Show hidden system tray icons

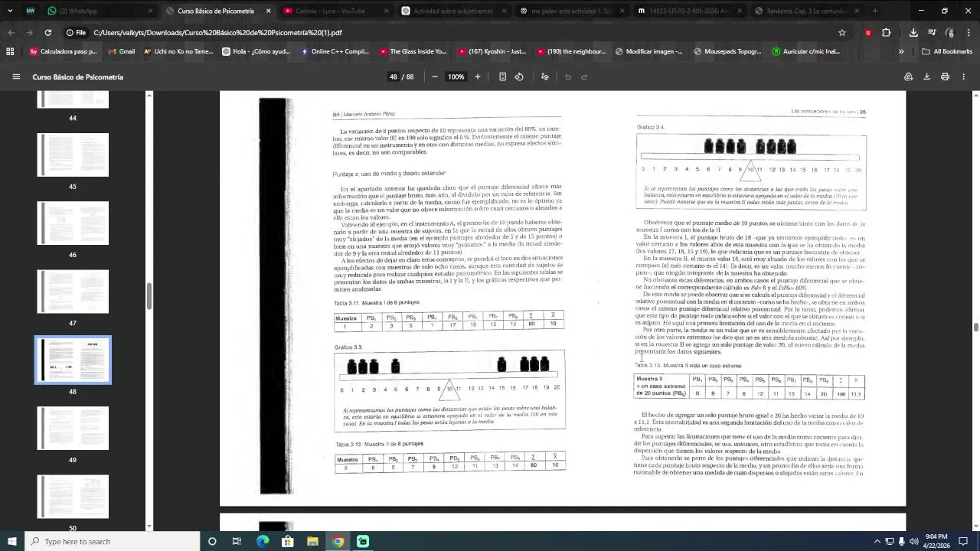[x=877, y=541]
